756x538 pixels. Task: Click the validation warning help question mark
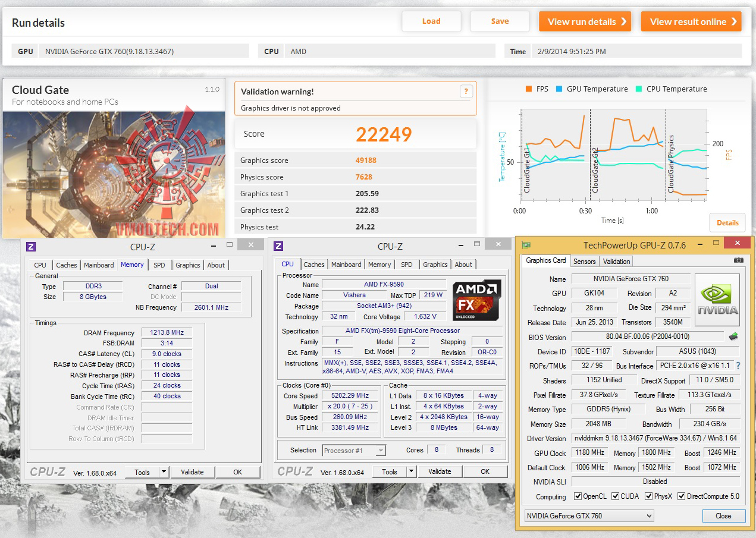click(466, 92)
